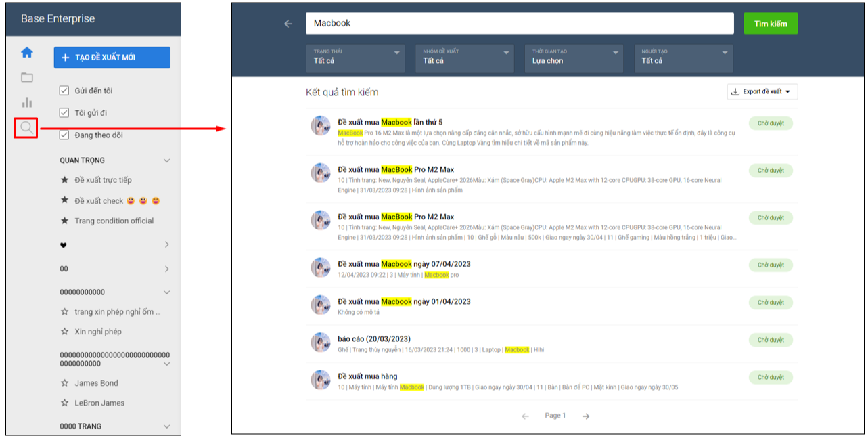Screen dimensions: 868x438
Task: Click Chờ duyệt badge on Đề xuất mua hàng
Action: tap(771, 378)
